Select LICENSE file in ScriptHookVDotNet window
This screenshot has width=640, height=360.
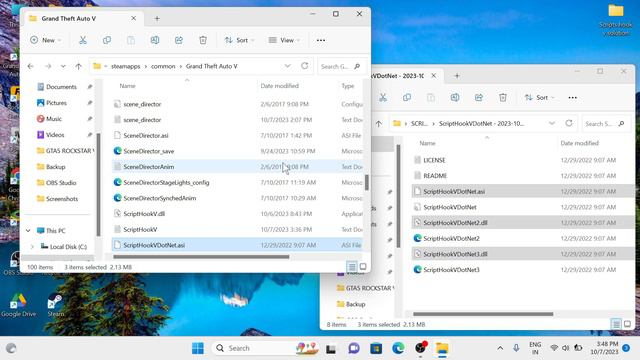tap(434, 160)
